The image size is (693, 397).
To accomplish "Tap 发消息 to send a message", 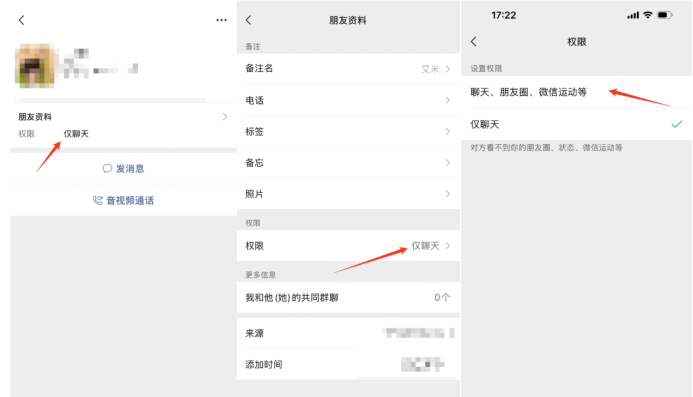I will [123, 168].
